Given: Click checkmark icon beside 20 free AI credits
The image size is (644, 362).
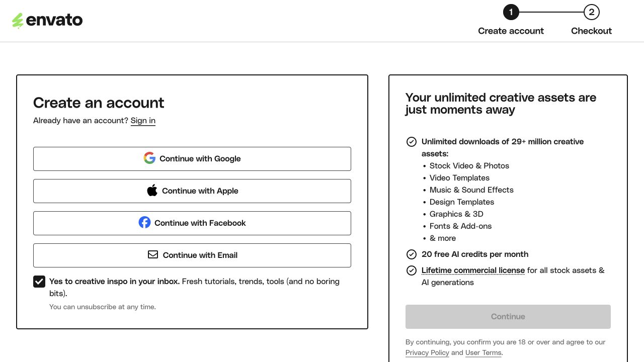Looking at the screenshot, I should 412,254.
